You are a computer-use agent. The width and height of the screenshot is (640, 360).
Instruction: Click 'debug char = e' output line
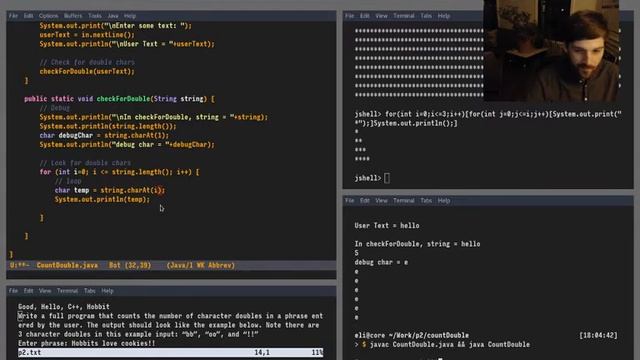coord(381,262)
